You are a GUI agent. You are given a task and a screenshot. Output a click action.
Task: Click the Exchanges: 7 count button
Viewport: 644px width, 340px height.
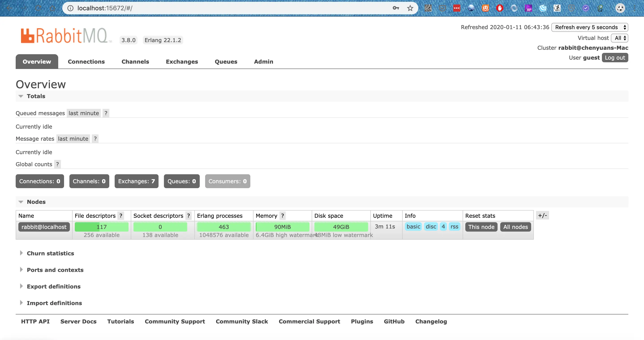pos(137,181)
